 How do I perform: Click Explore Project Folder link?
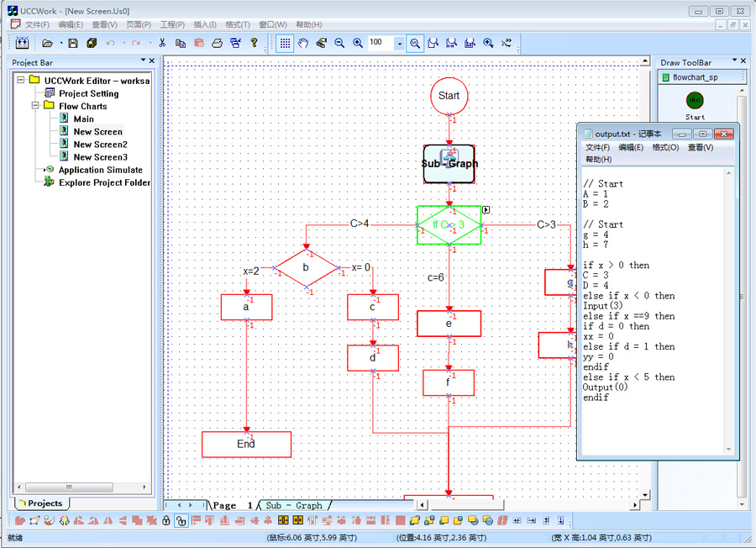click(x=104, y=182)
